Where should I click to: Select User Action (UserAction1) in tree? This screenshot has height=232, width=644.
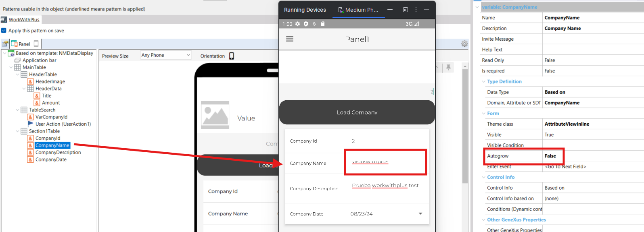63,124
